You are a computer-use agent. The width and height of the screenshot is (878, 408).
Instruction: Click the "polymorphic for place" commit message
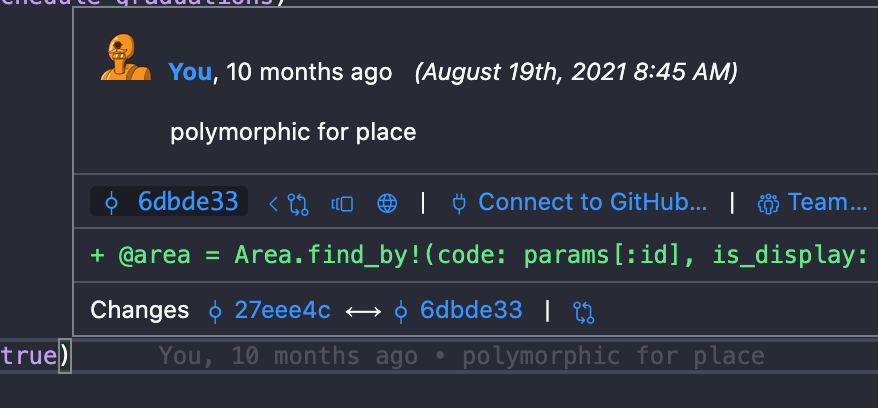click(293, 132)
